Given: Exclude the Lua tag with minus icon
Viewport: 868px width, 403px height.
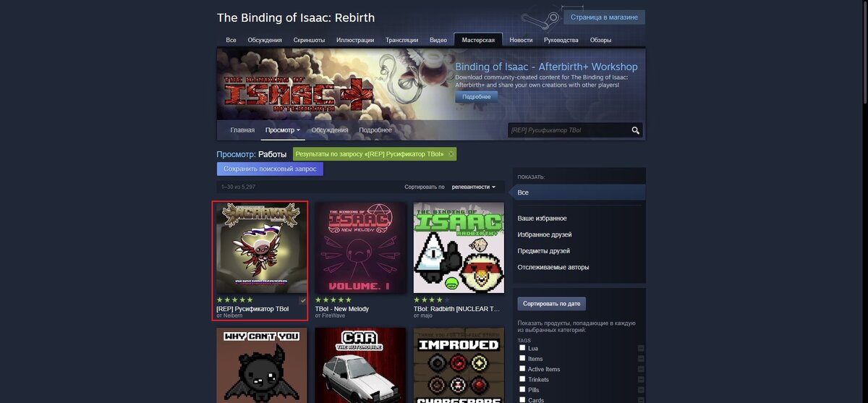Looking at the screenshot, I should point(641,349).
